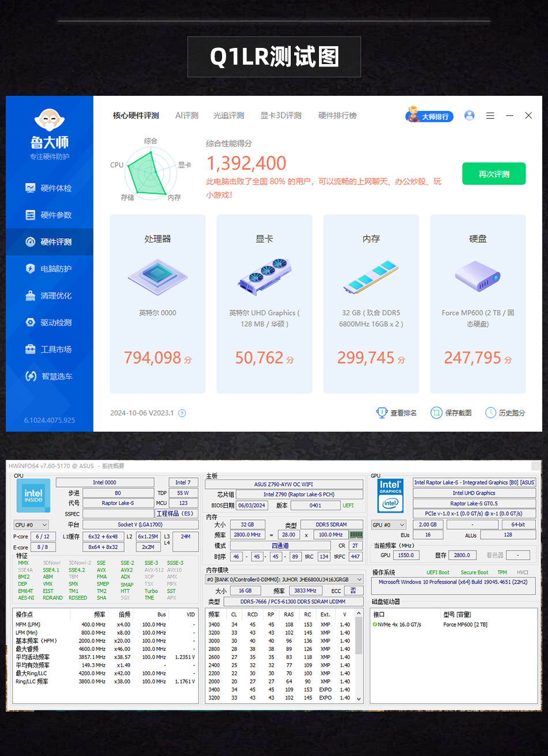The width and height of the screenshot is (548, 756).
Task: Open 驱动检测 in sidebar
Action: (49, 323)
